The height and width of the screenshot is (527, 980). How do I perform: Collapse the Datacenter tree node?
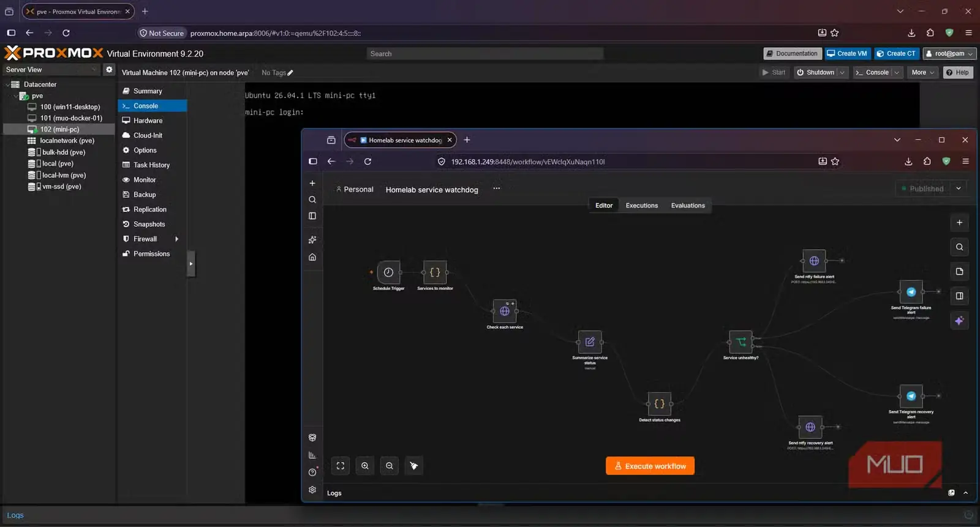coord(8,84)
